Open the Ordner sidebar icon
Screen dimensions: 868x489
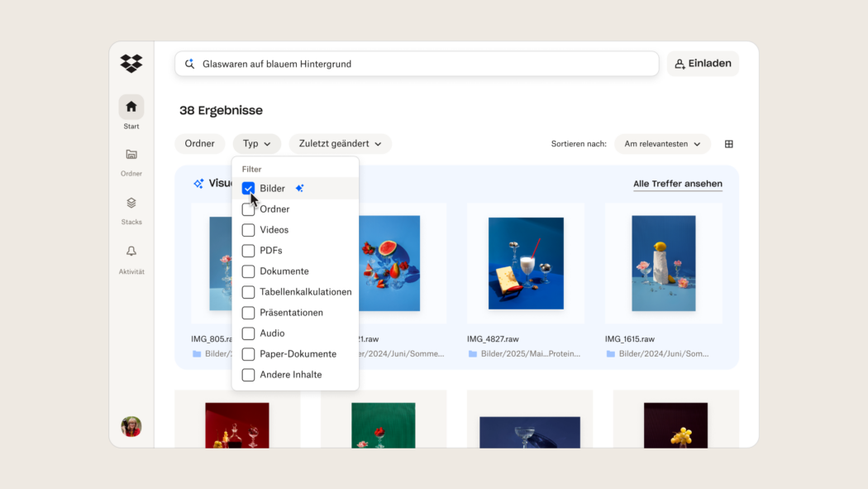click(x=131, y=155)
